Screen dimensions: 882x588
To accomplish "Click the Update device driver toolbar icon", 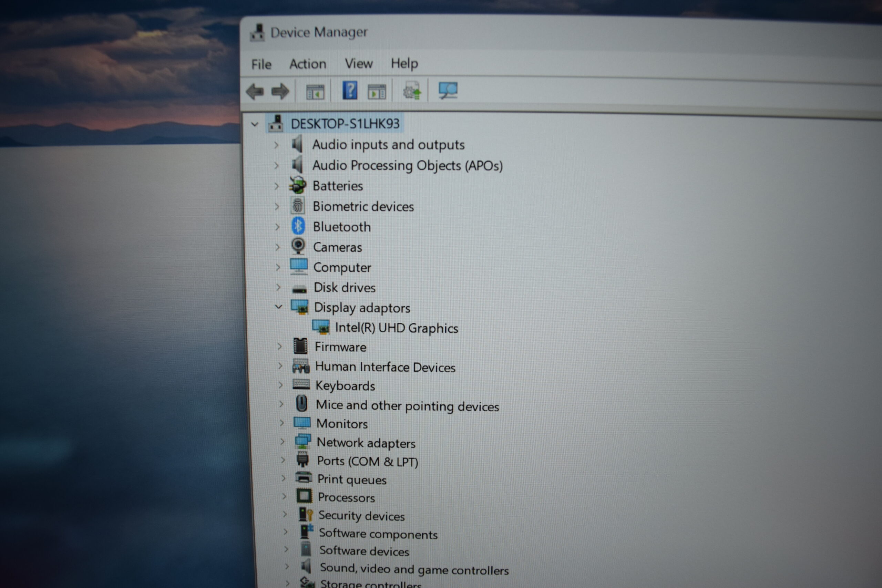I will pos(412,91).
